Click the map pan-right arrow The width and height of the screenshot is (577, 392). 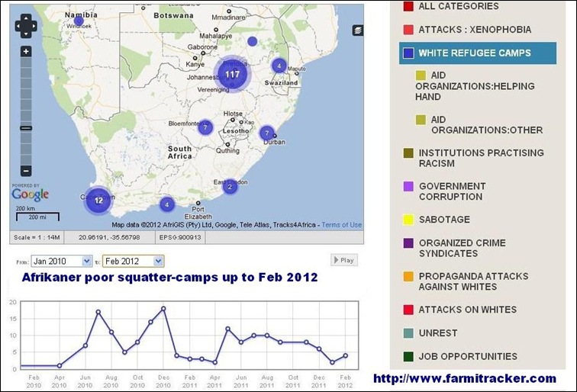point(34,26)
